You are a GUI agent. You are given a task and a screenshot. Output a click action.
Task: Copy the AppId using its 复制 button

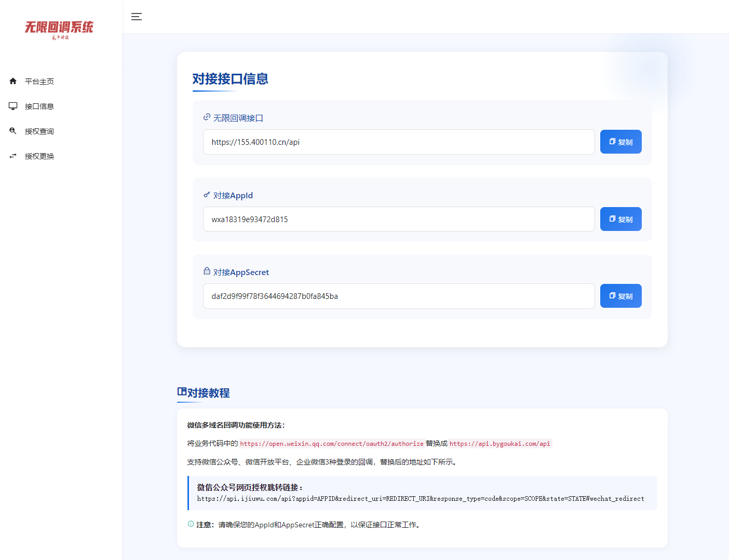620,218
